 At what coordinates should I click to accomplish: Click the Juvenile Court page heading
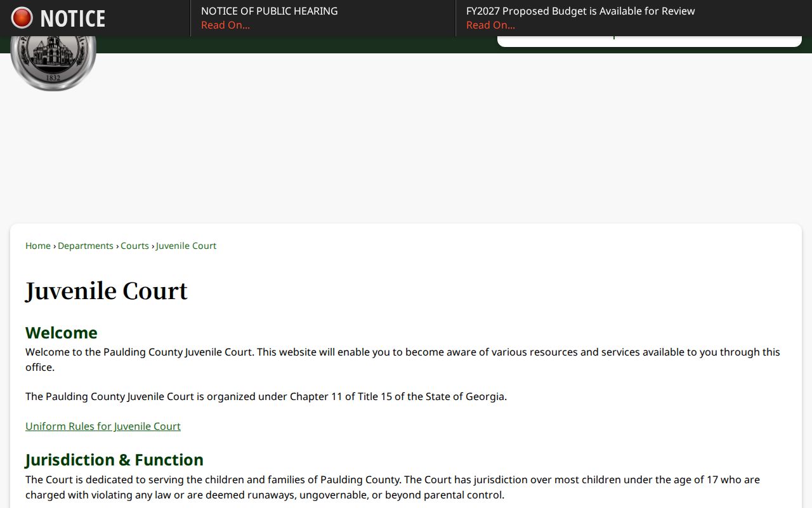tap(107, 291)
